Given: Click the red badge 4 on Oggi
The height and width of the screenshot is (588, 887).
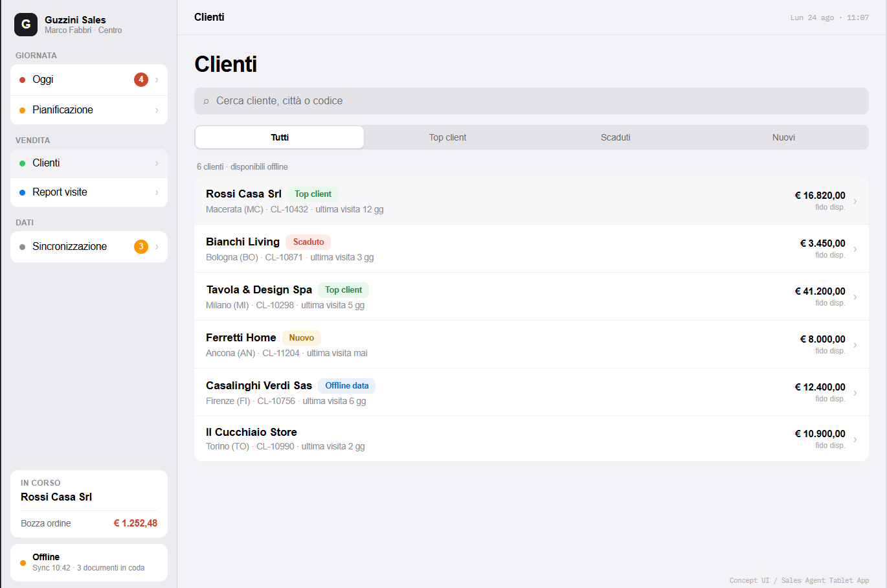Looking at the screenshot, I should point(141,80).
